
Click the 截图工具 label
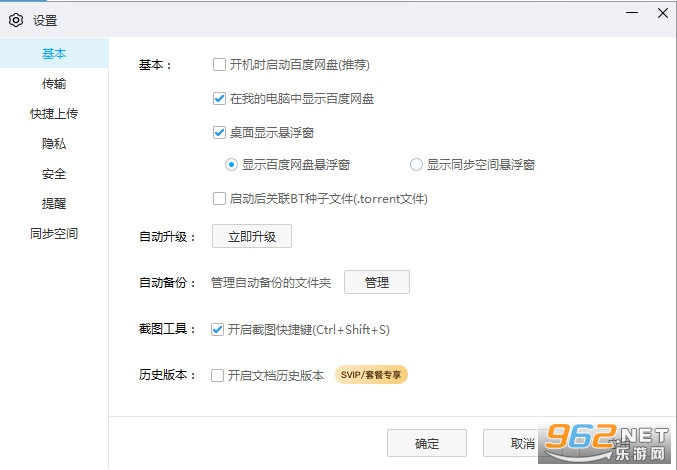tap(168, 329)
